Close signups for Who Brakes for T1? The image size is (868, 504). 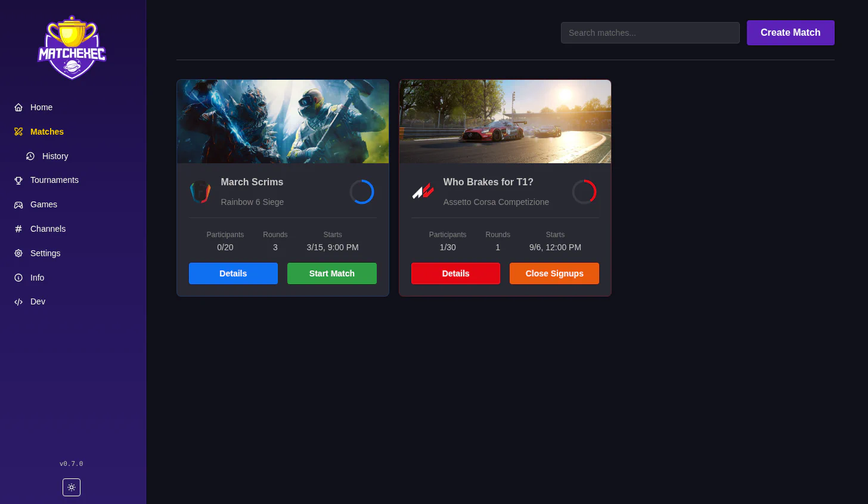click(554, 273)
